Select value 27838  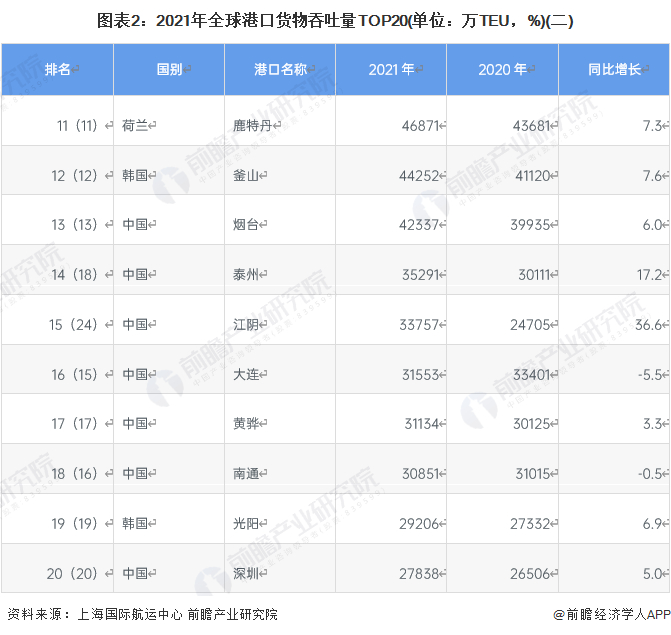(x=419, y=574)
